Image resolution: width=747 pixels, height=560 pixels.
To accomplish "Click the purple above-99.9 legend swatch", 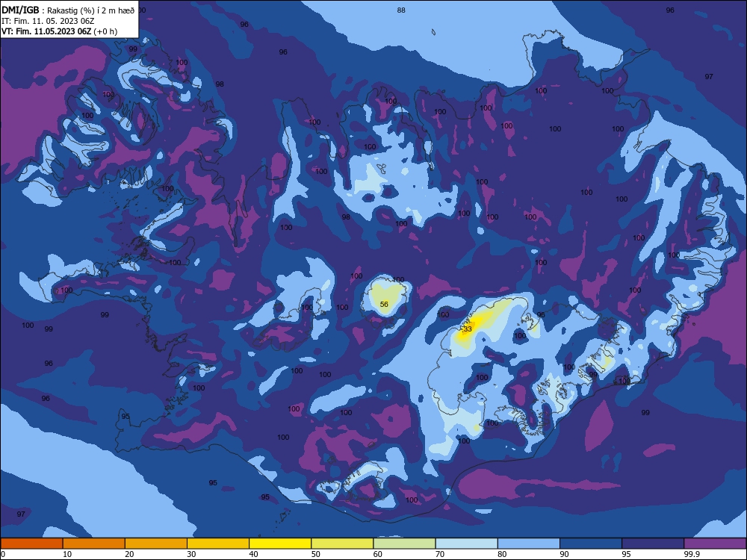I will click(715, 544).
